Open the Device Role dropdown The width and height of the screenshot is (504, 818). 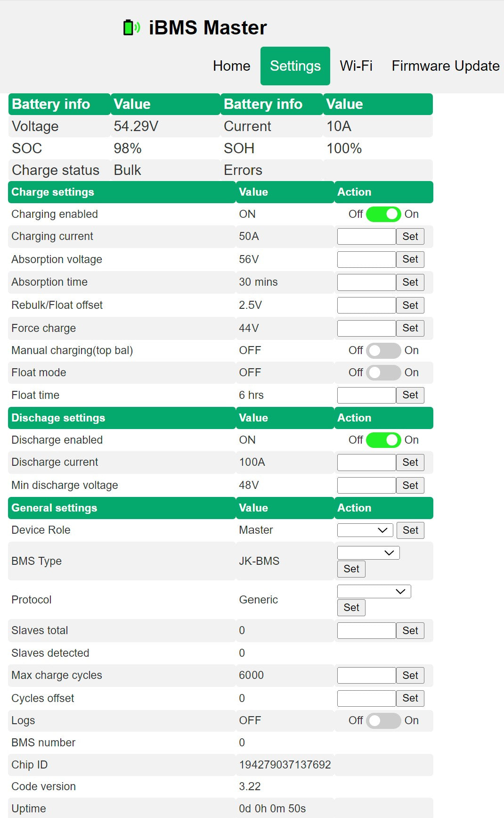tap(365, 530)
